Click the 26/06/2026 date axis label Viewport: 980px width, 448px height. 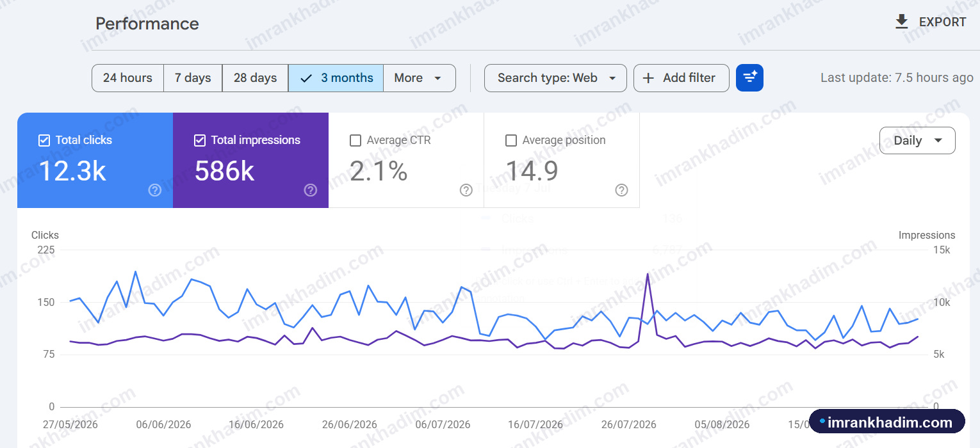350,424
